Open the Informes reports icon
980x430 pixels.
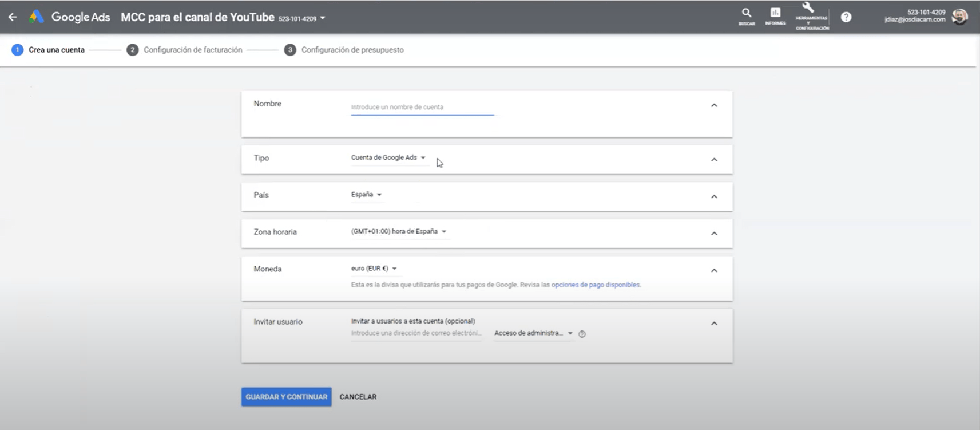[775, 17]
